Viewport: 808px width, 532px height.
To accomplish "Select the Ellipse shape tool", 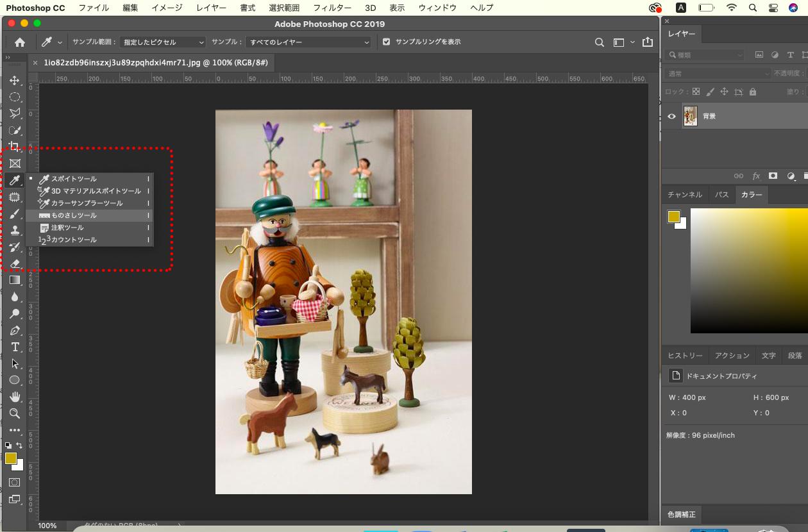I will point(15,380).
